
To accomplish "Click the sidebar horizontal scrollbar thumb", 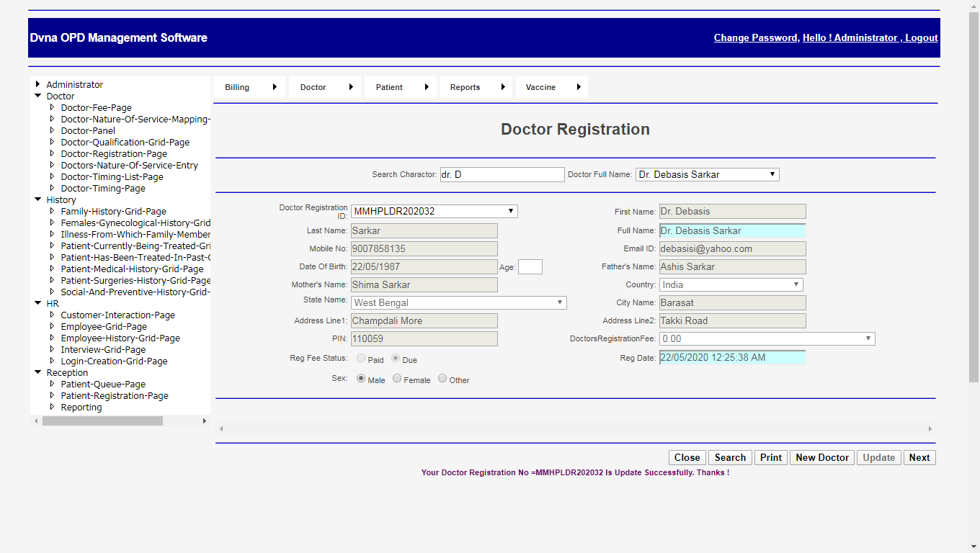I will click(x=102, y=421).
